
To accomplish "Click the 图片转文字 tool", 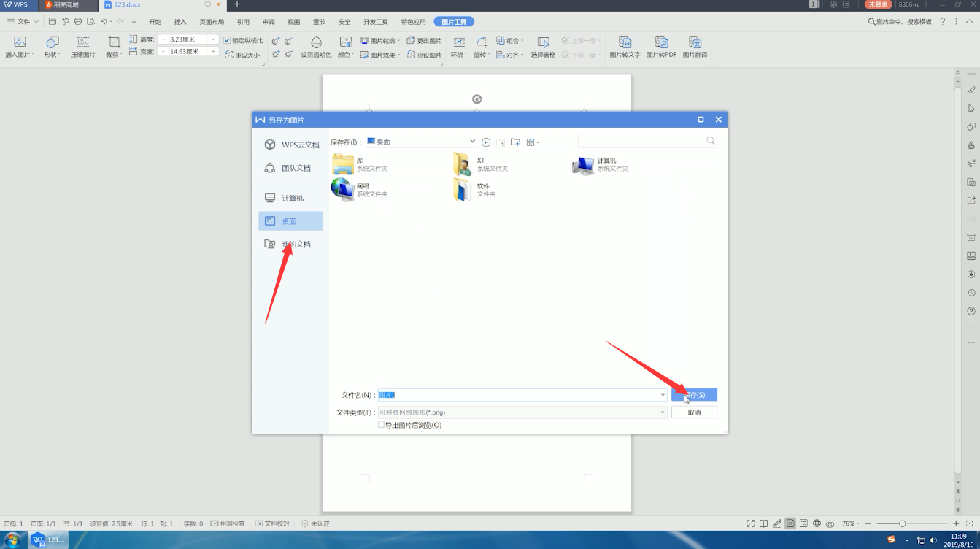I will pyautogui.click(x=625, y=47).
